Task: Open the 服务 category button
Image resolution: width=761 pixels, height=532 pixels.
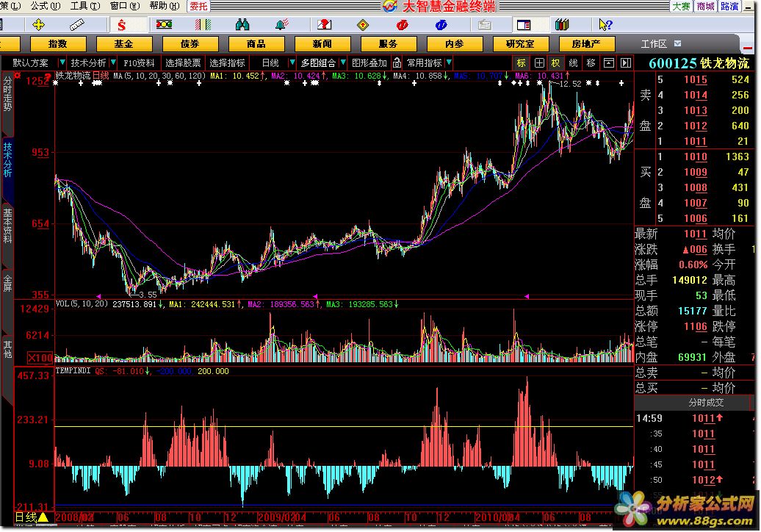Action: [x=388, y=43]
